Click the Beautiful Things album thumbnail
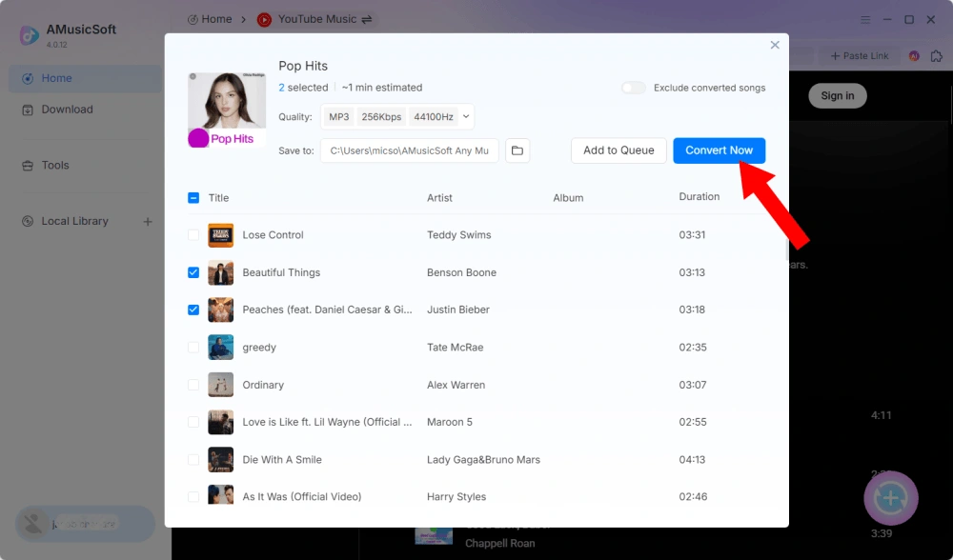 221,272
